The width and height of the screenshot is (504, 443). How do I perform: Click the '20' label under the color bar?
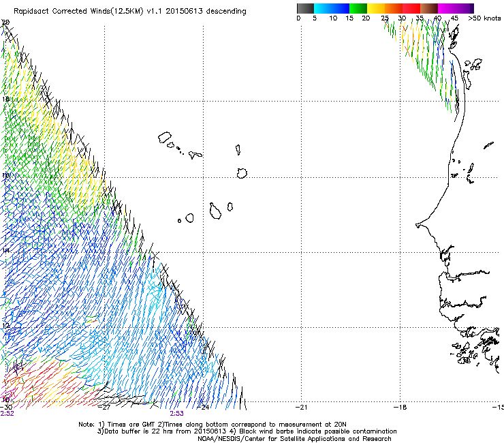[366, 18]
